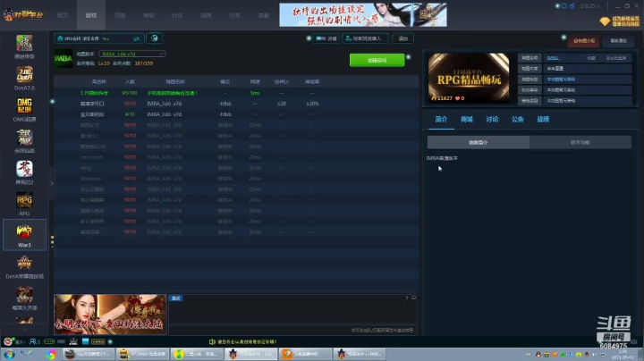Click the RPG精品畅玩 map thumbnail
The width and height of the screenshot is (644, 361).
469,78
